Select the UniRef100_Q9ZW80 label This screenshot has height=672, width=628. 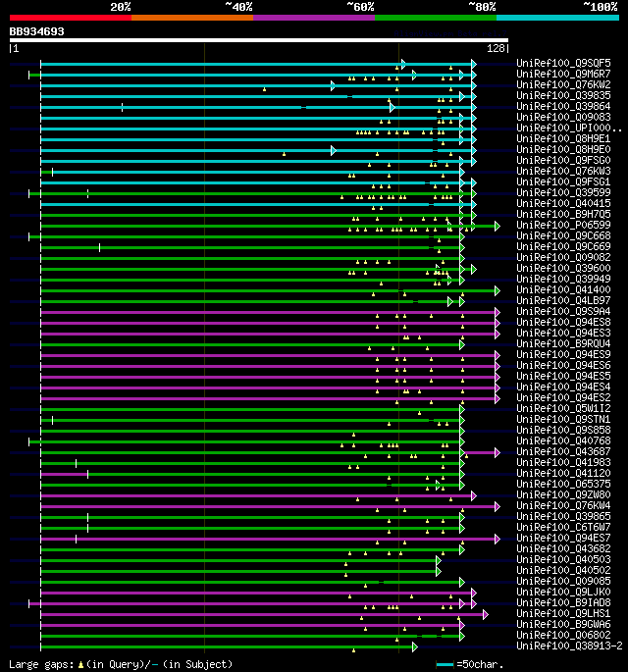click(x=563, y=494)
